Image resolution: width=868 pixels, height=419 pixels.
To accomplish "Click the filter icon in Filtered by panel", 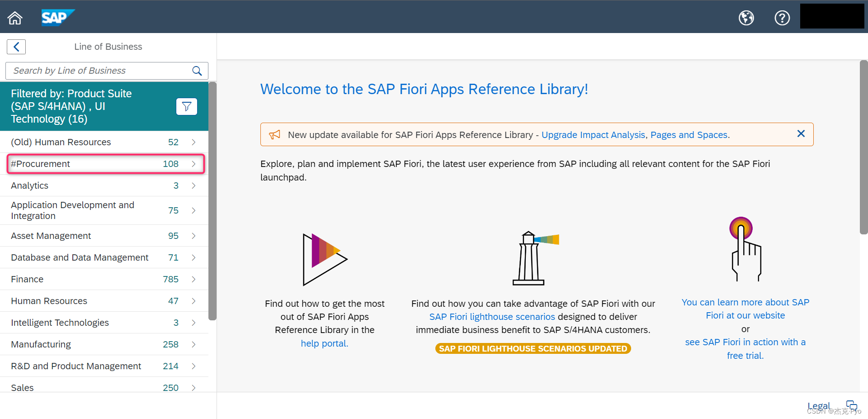I will coord(186,106).
